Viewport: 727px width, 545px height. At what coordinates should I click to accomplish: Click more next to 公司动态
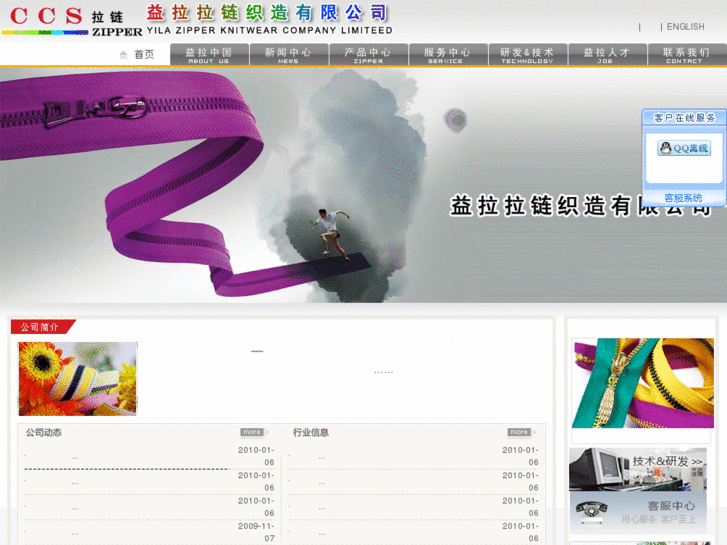tap(252, 432)
